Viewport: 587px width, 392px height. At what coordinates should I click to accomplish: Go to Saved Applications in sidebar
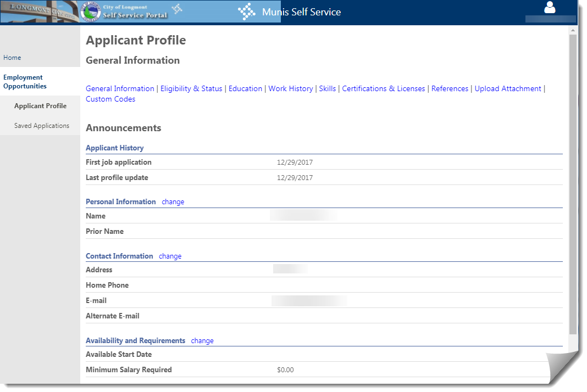[x=42, y=126]
